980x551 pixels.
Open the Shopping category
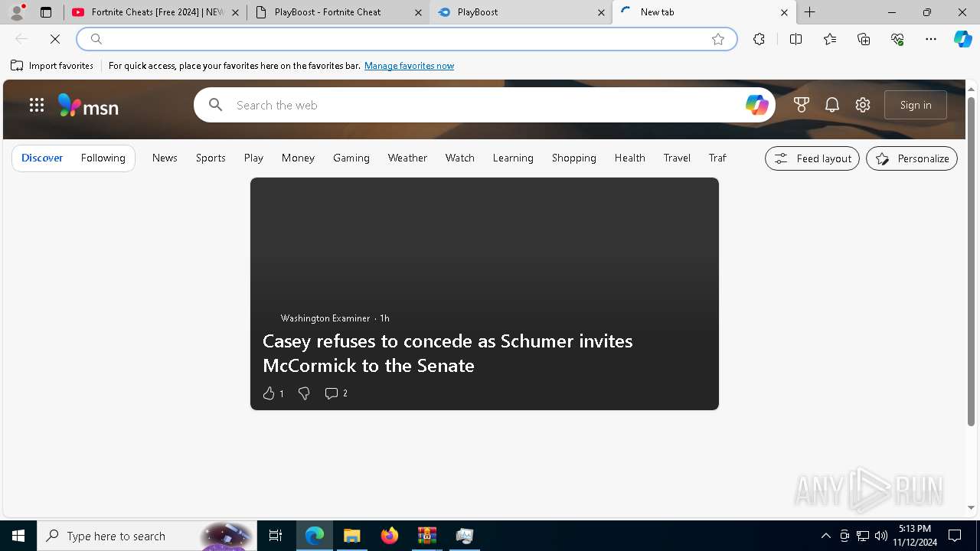tap(573, 158)
